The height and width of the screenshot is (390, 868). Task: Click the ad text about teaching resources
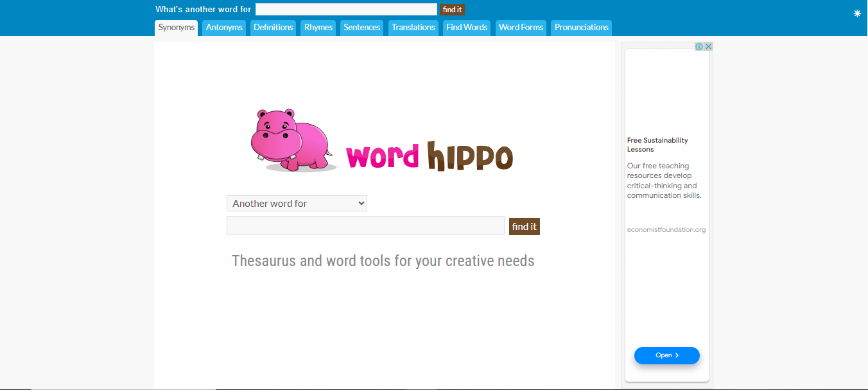coord(664,181)
